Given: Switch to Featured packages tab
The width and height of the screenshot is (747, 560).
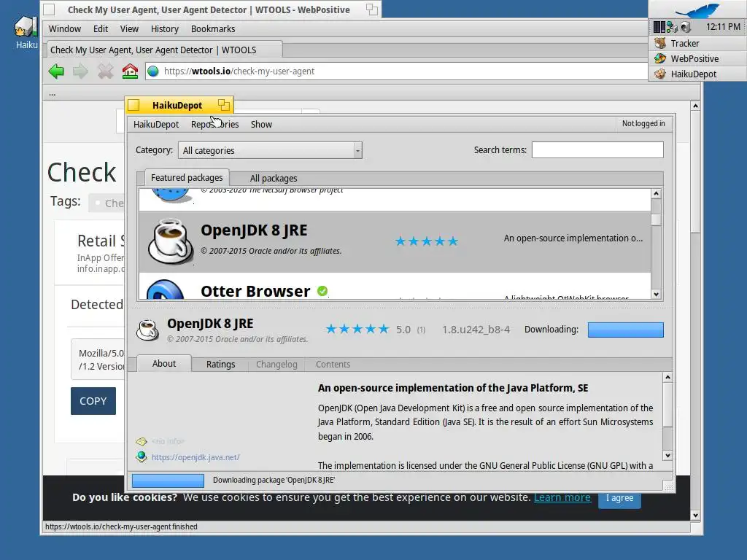Looking at the screenshot, I should (187, 178).
